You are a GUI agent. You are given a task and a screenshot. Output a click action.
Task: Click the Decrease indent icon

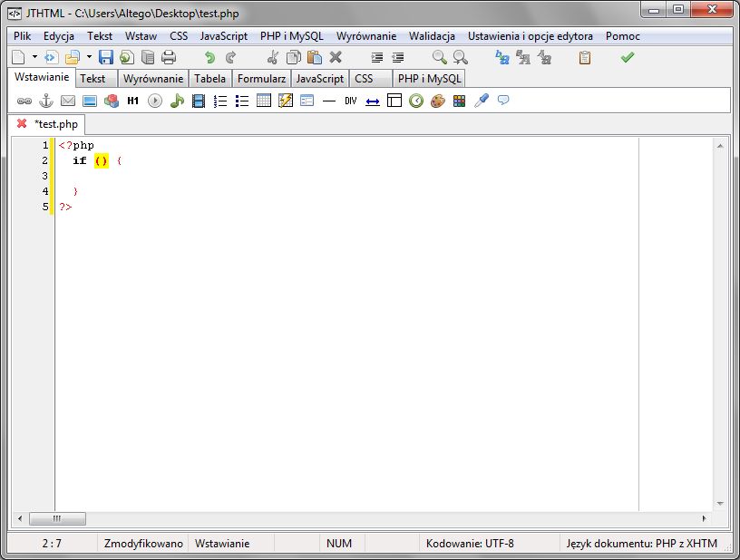coord(398,57)
